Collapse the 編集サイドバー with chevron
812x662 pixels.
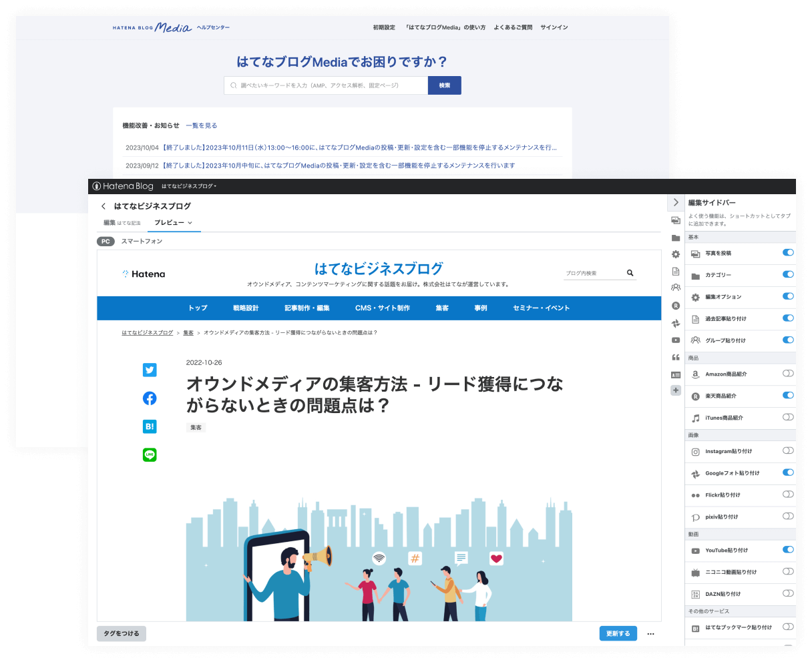[676, 202]
